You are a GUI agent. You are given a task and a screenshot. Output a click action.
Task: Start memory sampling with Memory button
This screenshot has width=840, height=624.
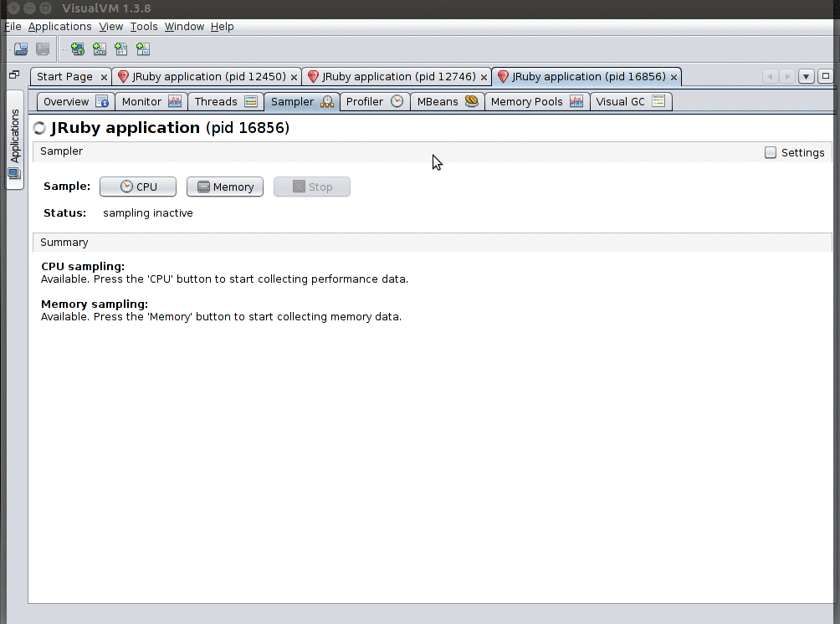[x=225, y=187]
